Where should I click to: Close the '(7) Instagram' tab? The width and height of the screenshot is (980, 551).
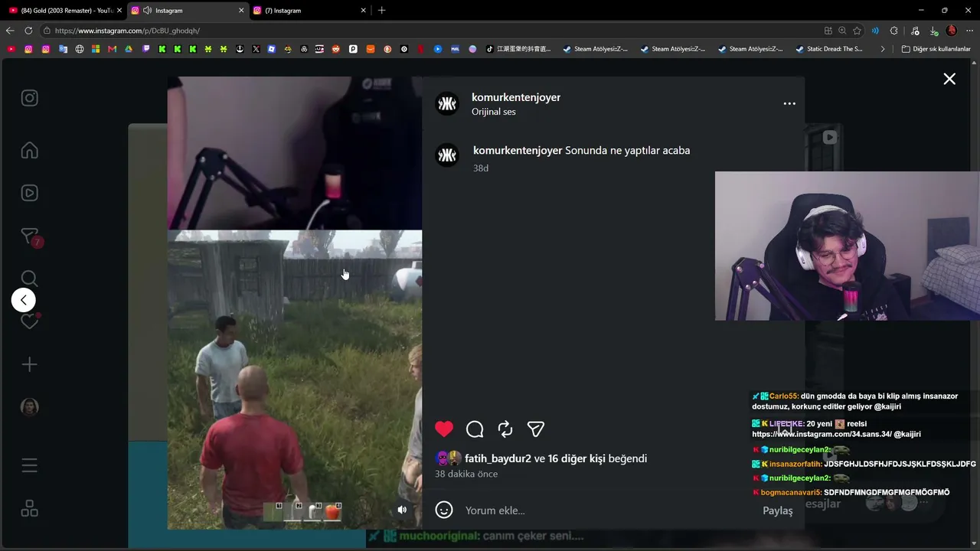point(364,11)
